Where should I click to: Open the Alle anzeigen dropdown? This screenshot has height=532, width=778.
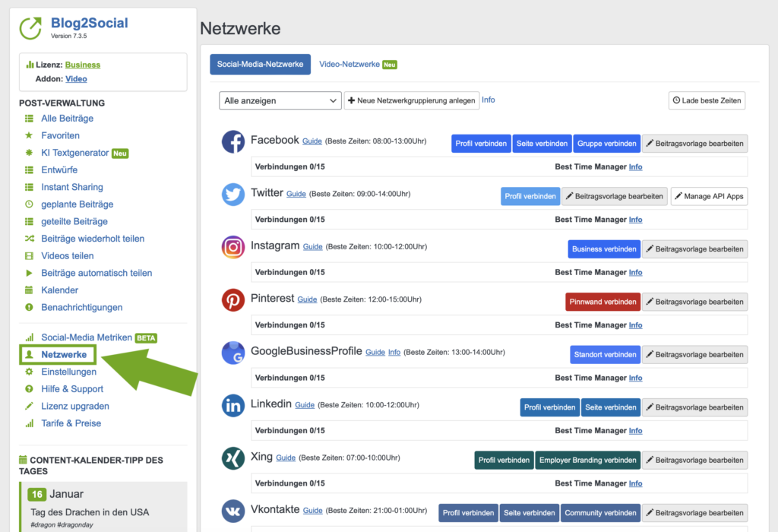[x=280, y=101]
